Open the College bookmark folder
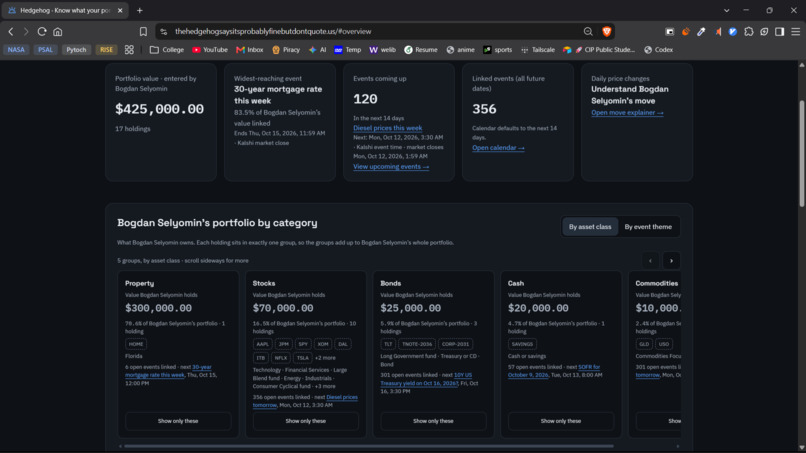 (x=167, y=50)
